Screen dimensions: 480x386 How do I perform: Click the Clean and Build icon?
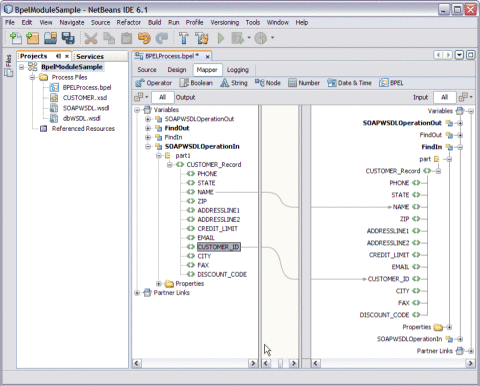[x=202, y=38]
